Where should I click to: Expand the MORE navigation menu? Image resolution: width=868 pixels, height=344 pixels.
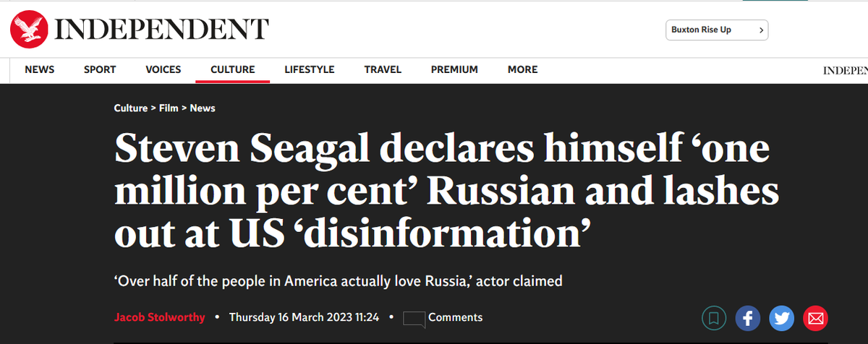point(522,69)
